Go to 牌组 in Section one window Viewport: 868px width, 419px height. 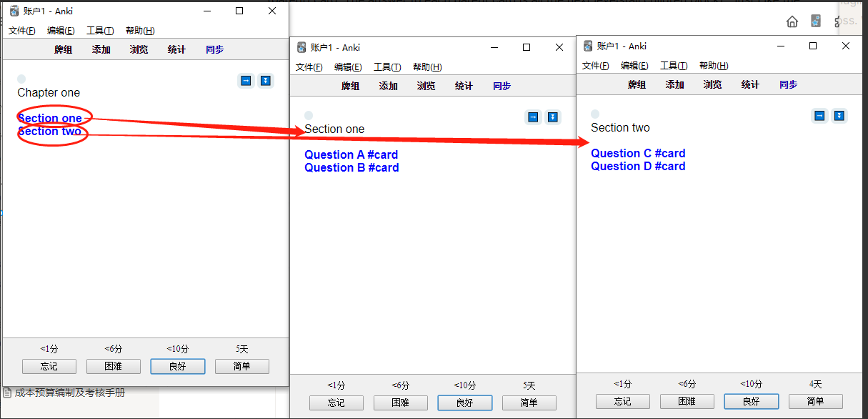click(x=351, y=86)
